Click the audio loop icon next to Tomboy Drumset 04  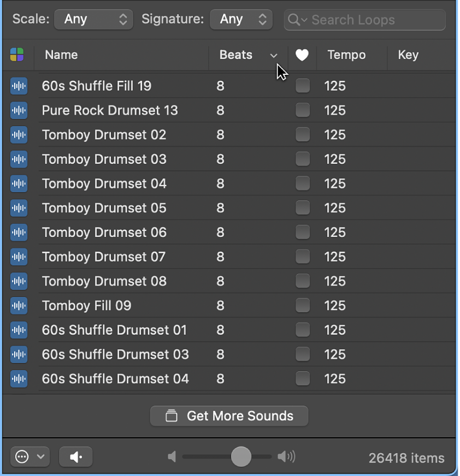[x=19, y=183]
